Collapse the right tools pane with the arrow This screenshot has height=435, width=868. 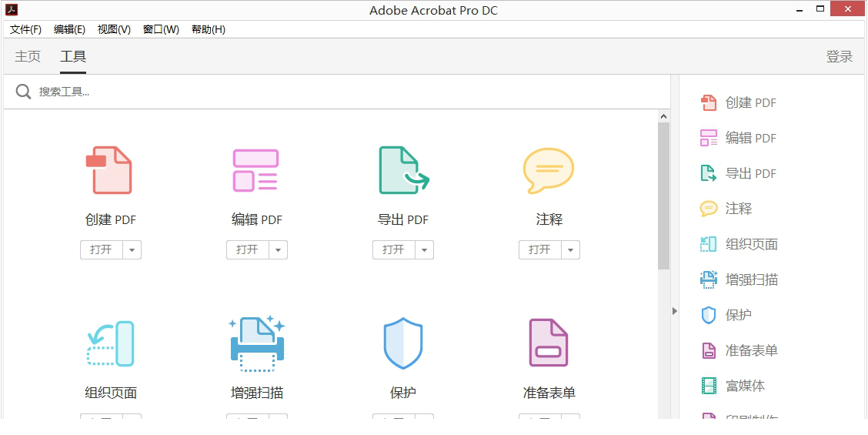[x=675, y=311]
